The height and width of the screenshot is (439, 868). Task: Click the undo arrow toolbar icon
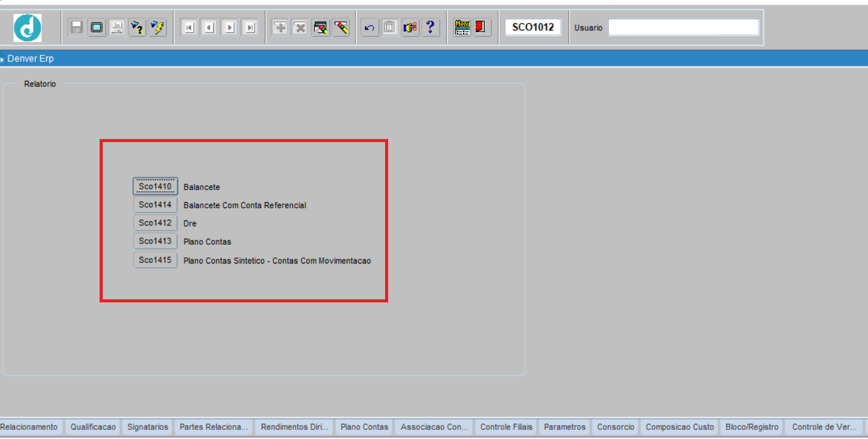pyautogui.click(x=369, y=27)
